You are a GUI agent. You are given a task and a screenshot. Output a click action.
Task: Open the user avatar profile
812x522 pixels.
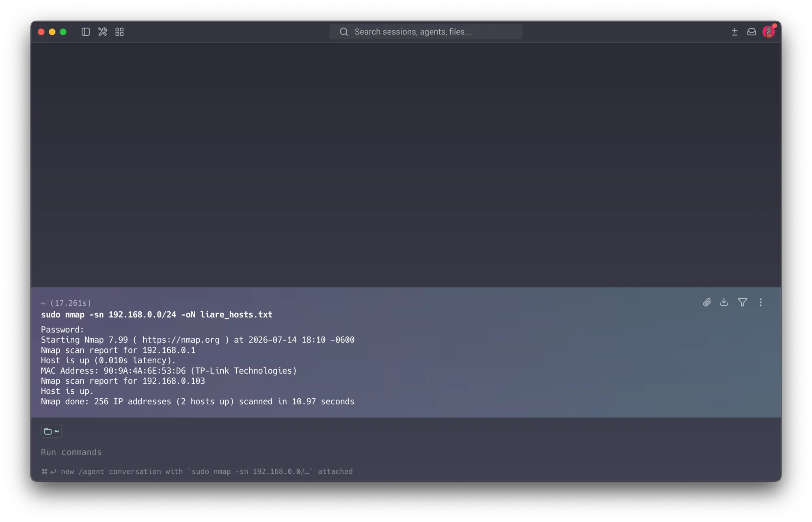click(769, 31)
